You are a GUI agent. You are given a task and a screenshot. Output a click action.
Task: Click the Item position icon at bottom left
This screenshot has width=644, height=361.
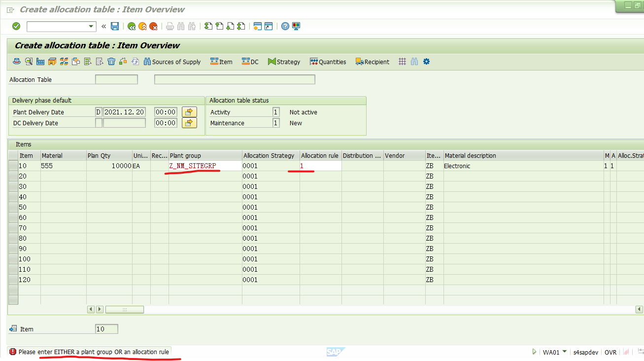(x=13, y=329)
